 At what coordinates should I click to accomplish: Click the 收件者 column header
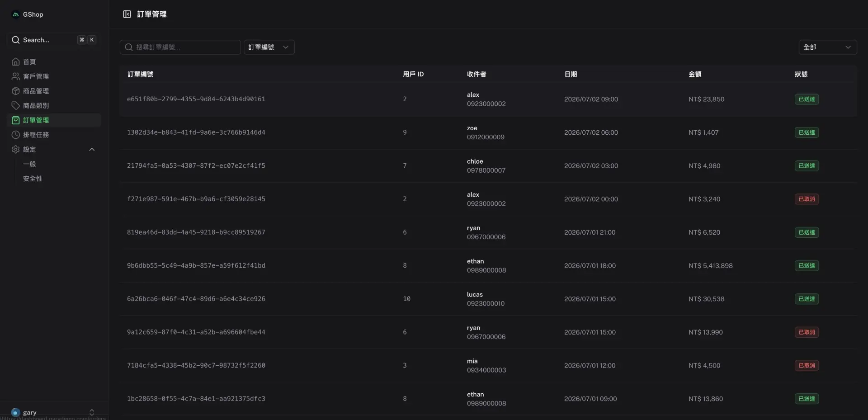[x=476, y=74]
